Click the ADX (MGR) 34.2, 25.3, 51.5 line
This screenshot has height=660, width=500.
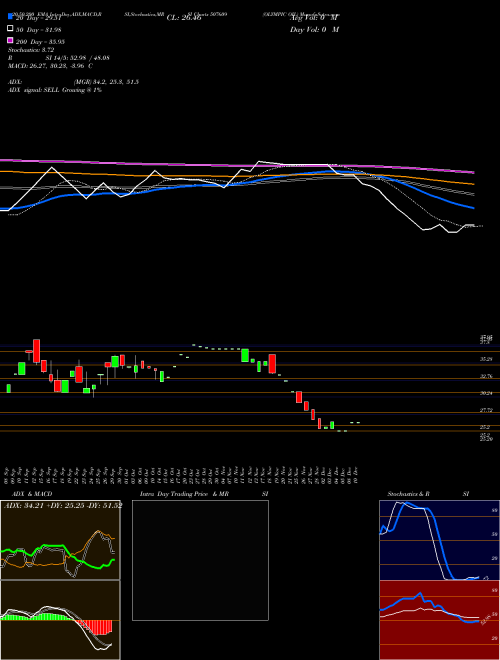coord(74,82)
